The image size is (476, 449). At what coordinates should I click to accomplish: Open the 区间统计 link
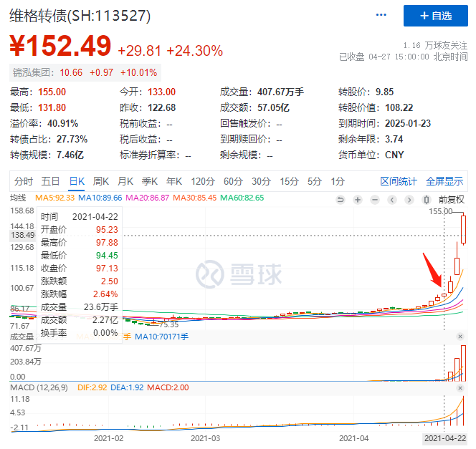point(399,181)
